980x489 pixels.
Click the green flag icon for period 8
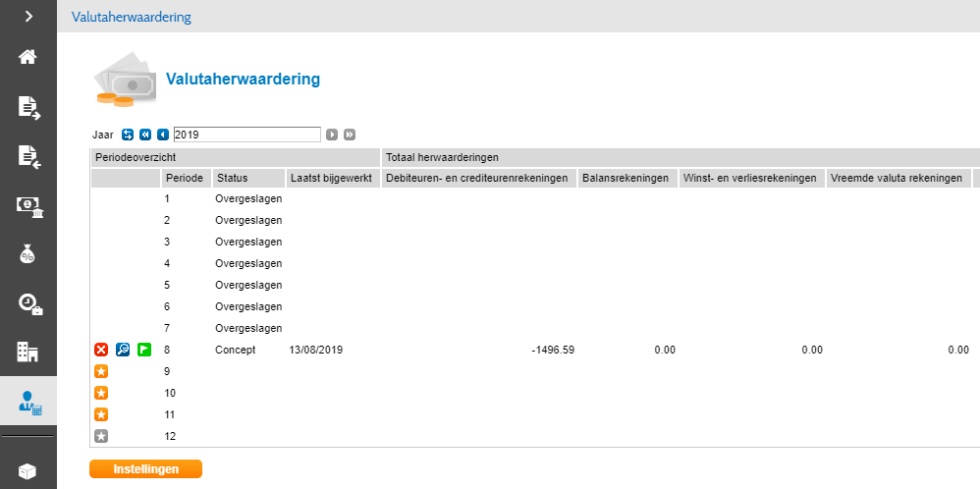tap(144, 350)
